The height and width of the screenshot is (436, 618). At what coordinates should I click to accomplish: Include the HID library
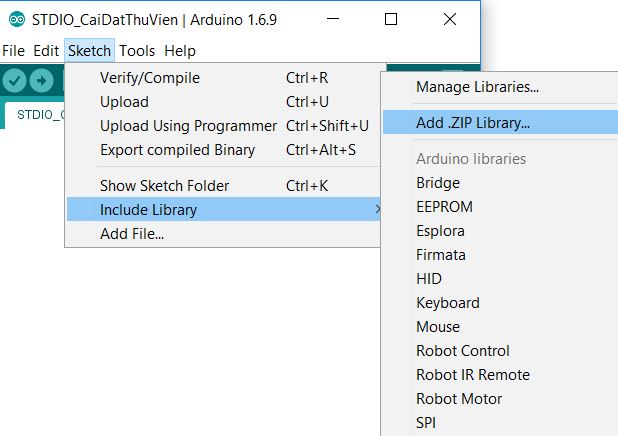click(x=501, y=279)
